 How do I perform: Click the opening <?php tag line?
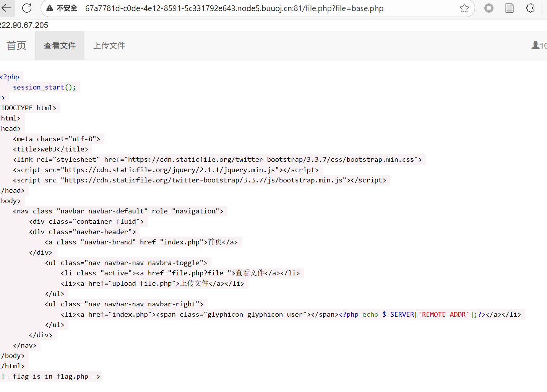point(10,77)
